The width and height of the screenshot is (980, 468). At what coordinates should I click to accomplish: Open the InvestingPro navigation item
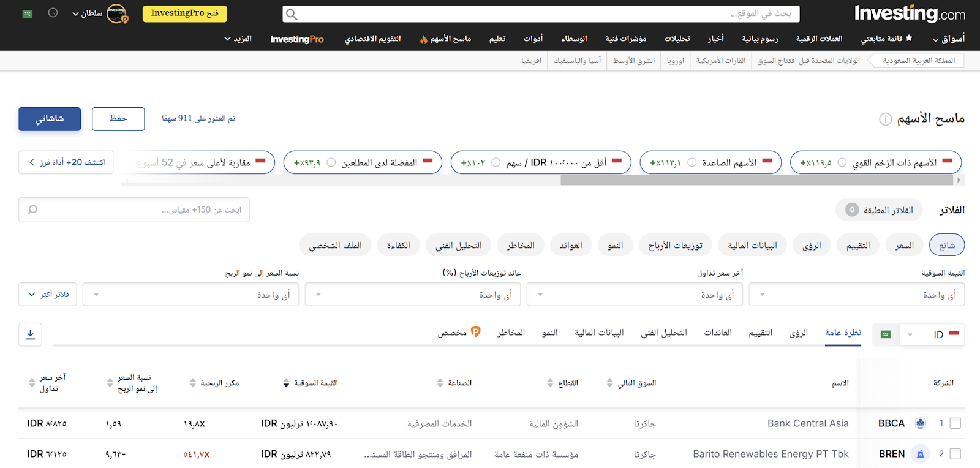click(297, 39)
